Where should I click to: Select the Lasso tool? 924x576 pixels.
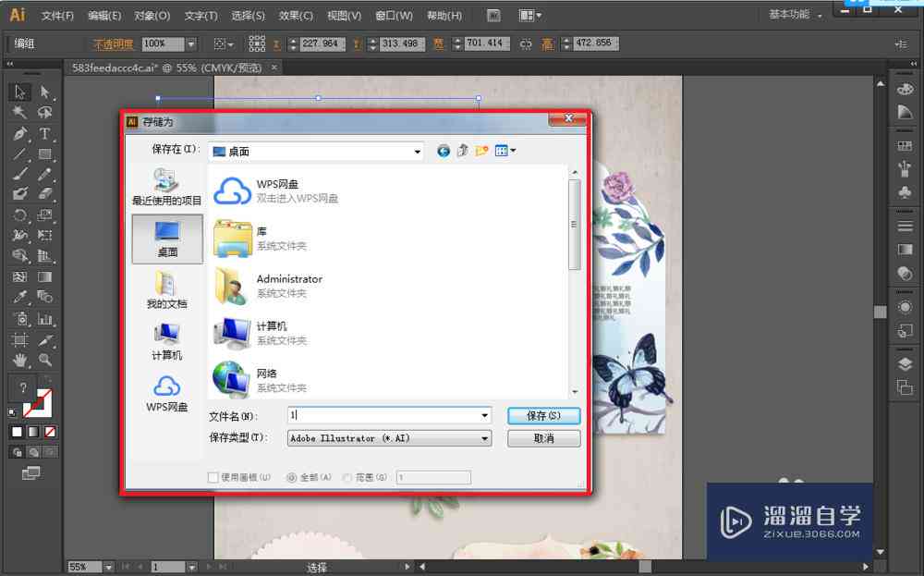[44, 112]
